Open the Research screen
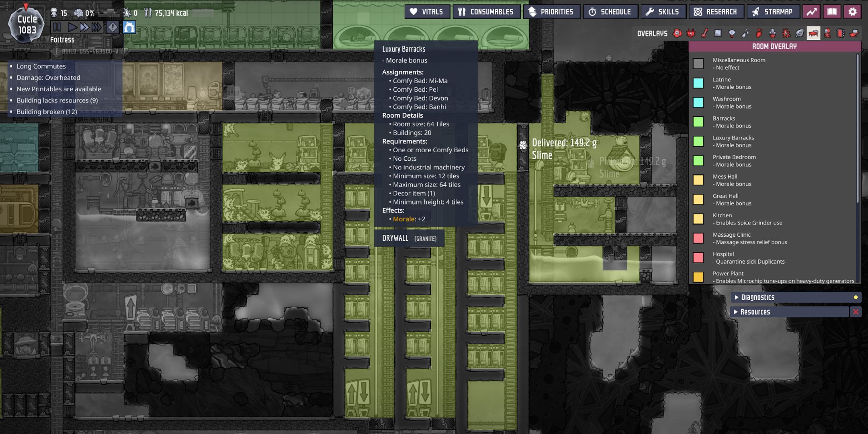The height and width of the screenshot is (434, 868). point(716,12)
